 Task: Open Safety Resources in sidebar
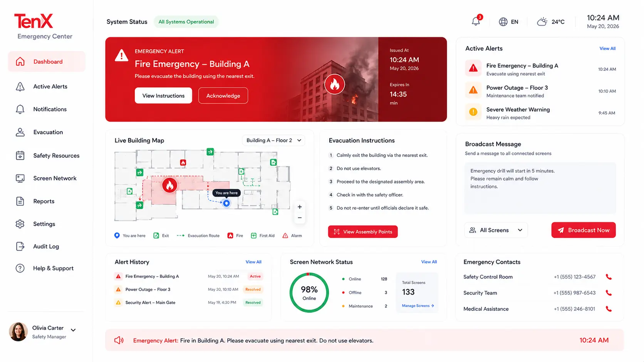click(x=47, y=155)
